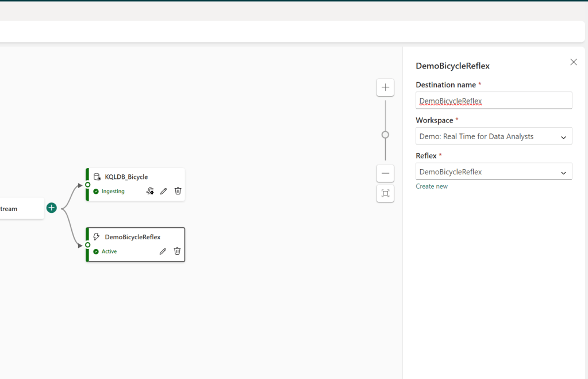Fit the diagram to view
The width and height of the screenshot is (588, 379).
(385, 193)
